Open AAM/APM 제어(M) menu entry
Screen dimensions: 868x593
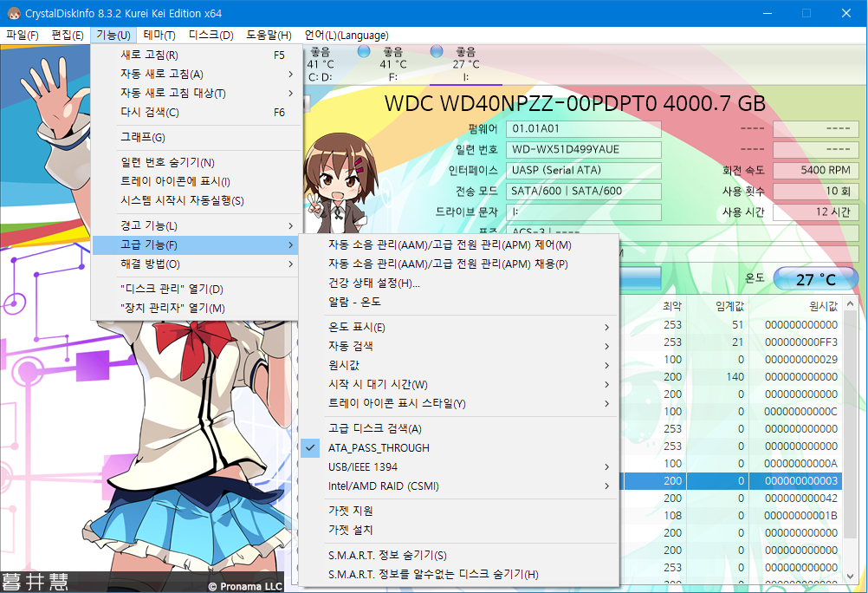click(x=458, y=245)
